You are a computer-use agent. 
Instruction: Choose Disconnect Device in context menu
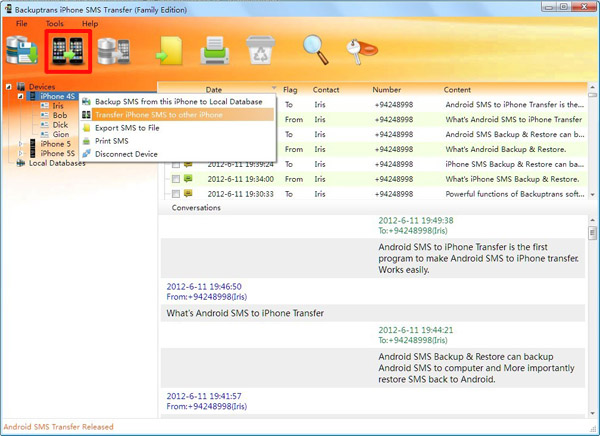178,154
